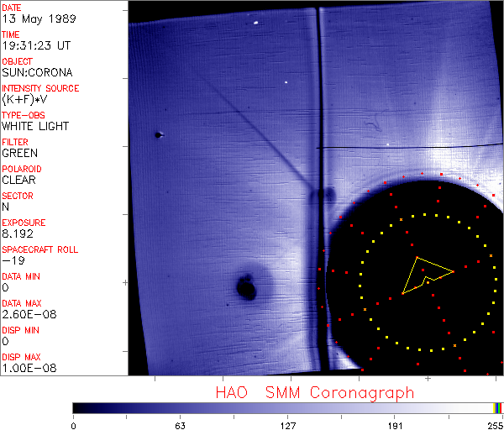Click the INTENSITY SOURCE label
Viewport: 504px width, 430px height.
40,88
